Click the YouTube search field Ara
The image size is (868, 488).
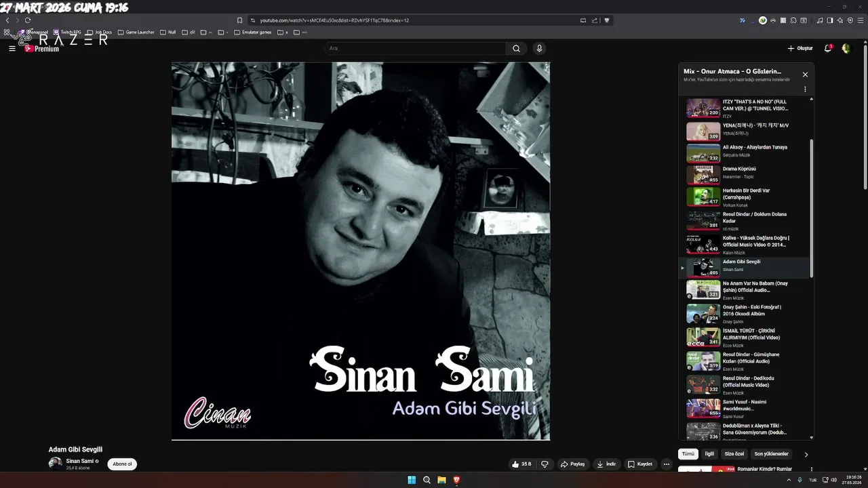click(x=414, y=48)
